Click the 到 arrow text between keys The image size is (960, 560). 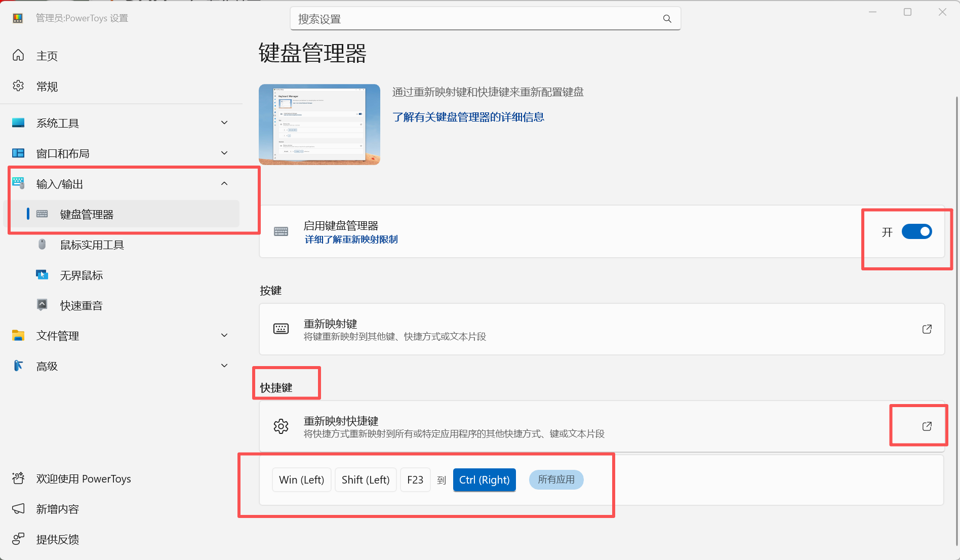[442, 480]
